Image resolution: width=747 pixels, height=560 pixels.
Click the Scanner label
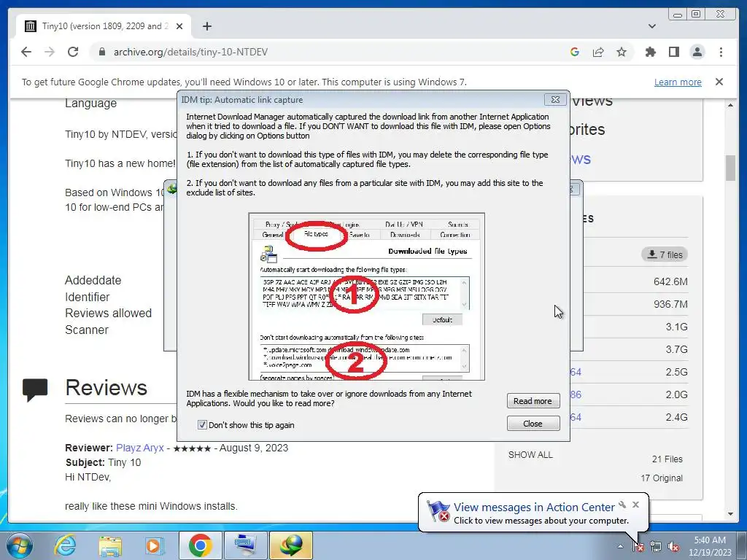pos(87,330)
